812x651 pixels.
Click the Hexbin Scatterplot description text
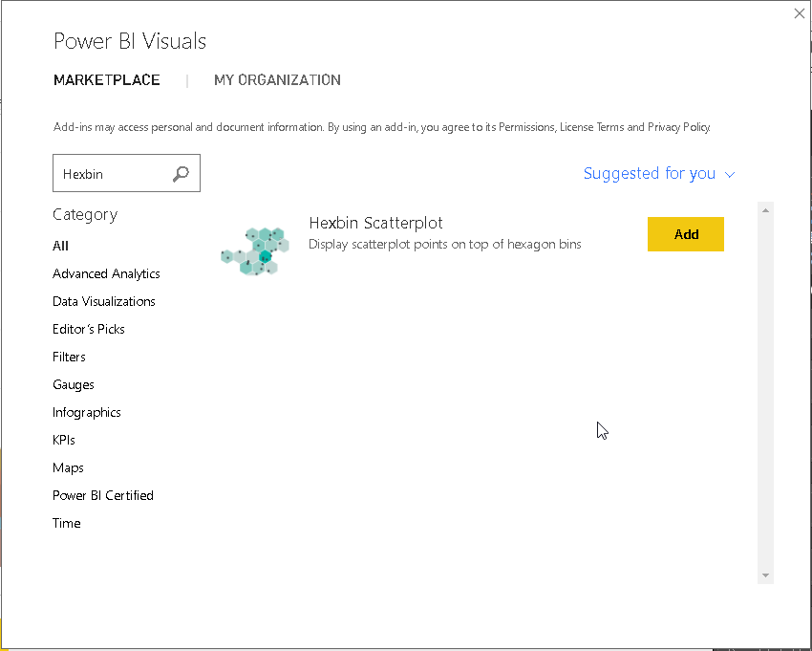445,244
